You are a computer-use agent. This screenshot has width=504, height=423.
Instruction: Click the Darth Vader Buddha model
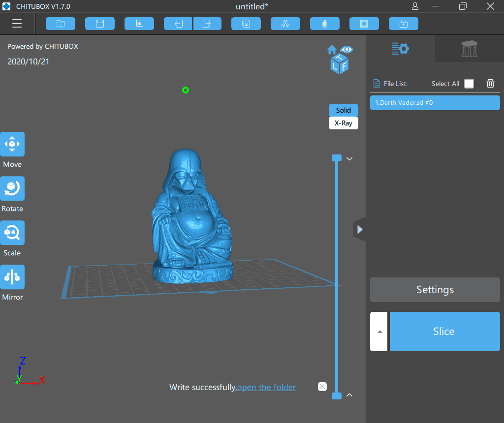pos(192,216)
